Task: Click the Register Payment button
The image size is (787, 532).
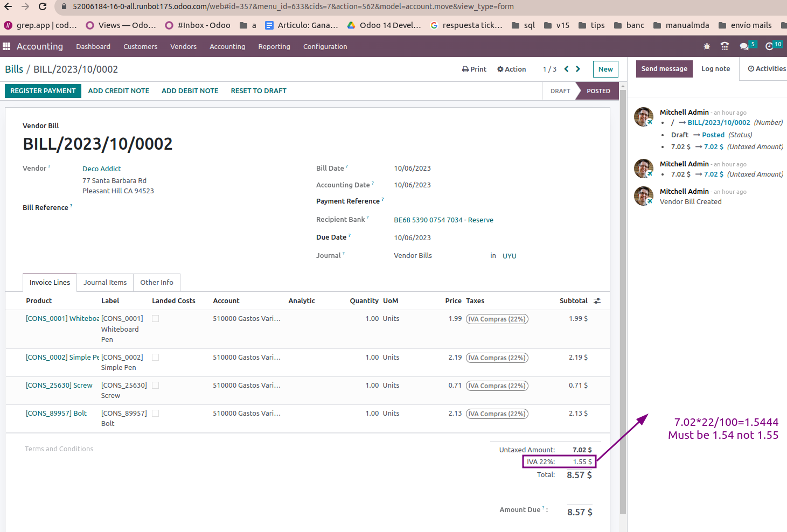Action: point(43,90)
